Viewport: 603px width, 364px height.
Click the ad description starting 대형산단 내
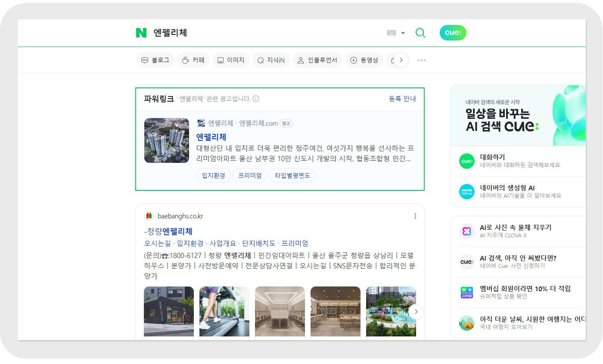(305, 153)
